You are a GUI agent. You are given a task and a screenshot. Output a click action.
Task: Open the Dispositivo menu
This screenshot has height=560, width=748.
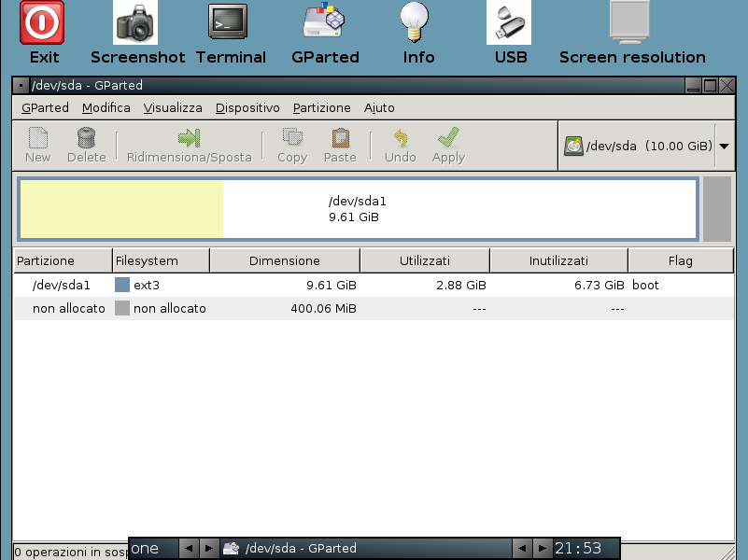coord(247,107)
